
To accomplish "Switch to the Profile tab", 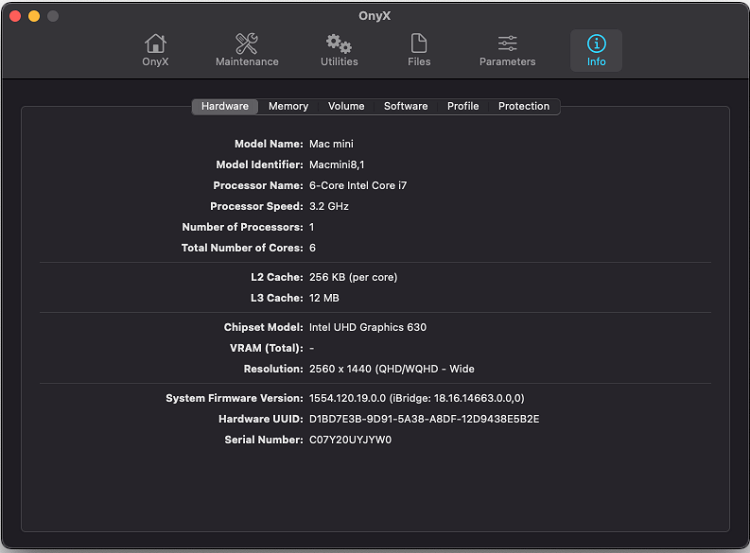I will (463, 106).
